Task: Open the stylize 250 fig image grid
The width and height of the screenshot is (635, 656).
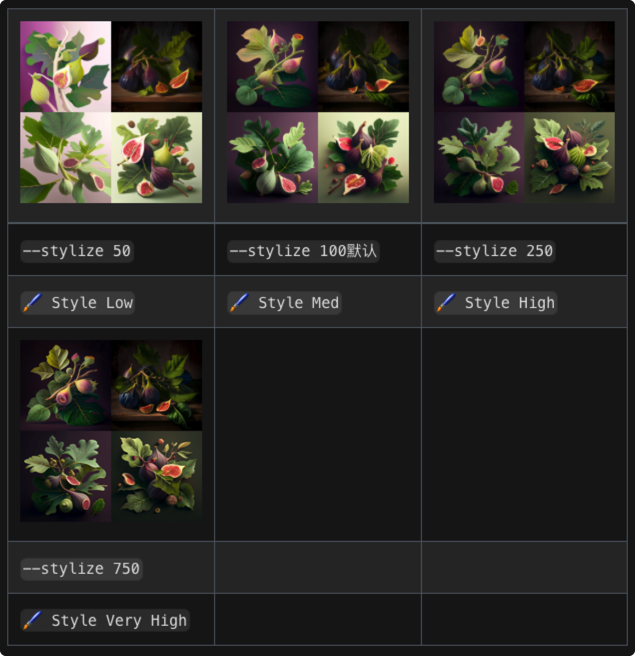Action: pos(524,112)
